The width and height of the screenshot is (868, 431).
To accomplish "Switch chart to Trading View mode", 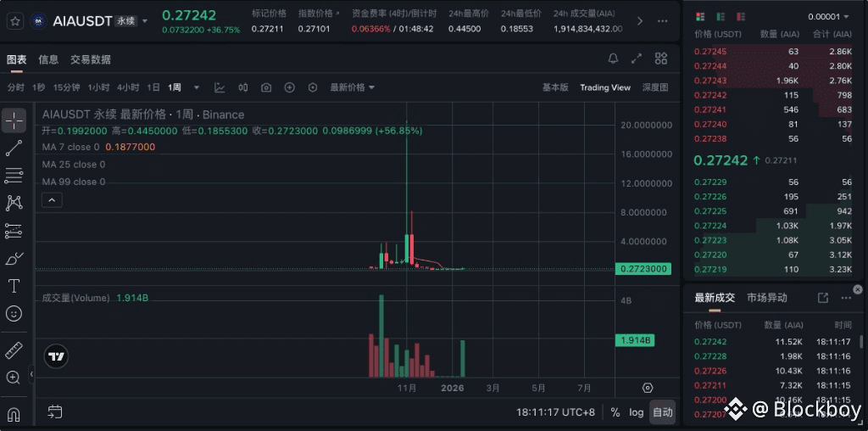I will pyautogui.click(x=605, y=87).
